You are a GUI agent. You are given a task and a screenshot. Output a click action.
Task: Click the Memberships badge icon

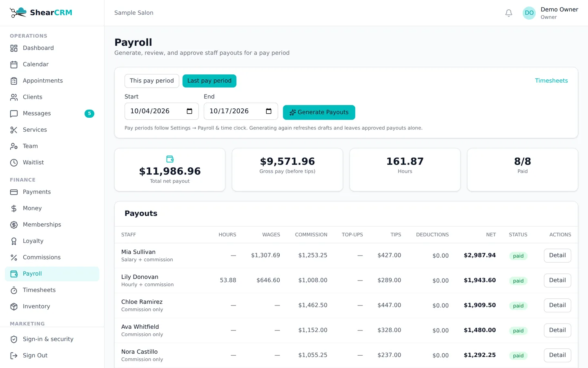pos(14,225)
